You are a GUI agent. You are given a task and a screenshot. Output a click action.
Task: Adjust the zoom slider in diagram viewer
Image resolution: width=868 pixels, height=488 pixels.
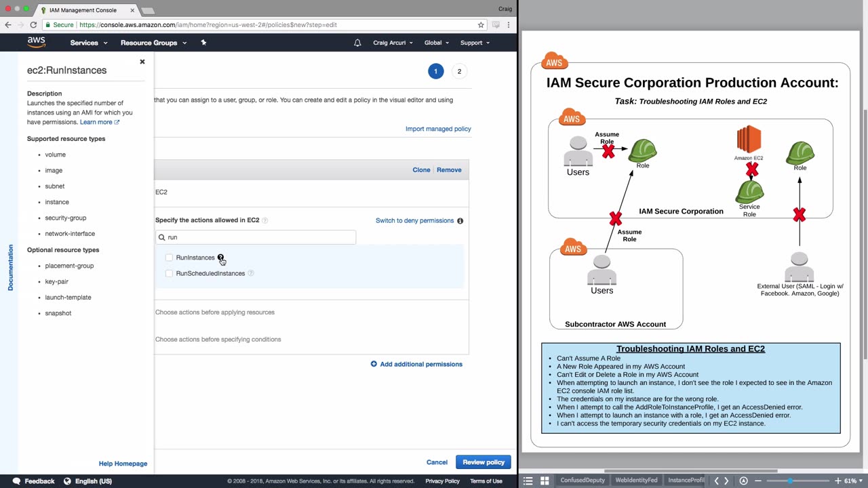point(790,481)
